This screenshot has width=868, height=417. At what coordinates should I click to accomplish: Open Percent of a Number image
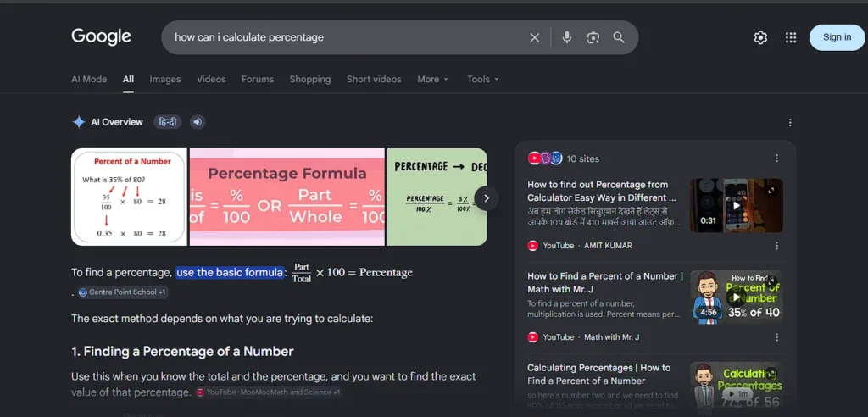(129, 197)
